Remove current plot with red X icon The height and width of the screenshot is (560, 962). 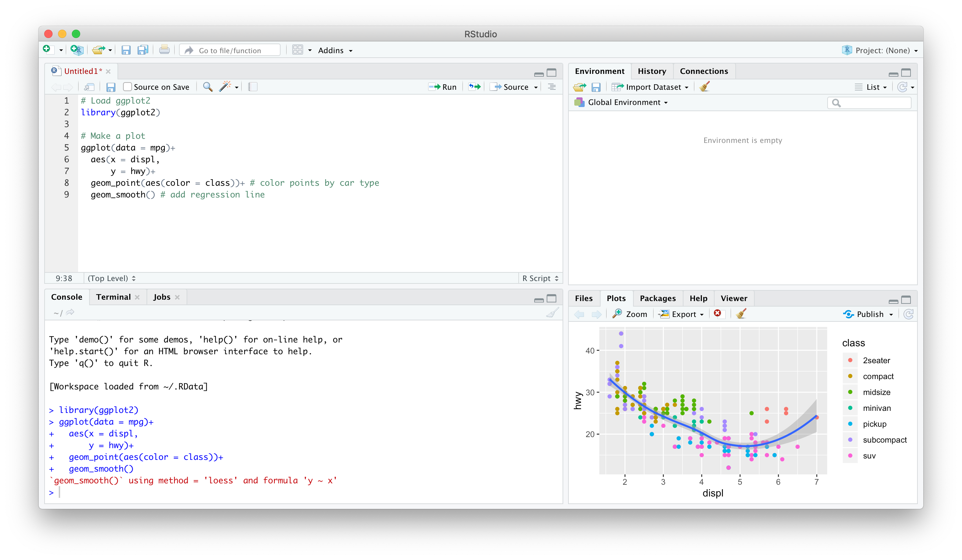[x=717, y=313]
